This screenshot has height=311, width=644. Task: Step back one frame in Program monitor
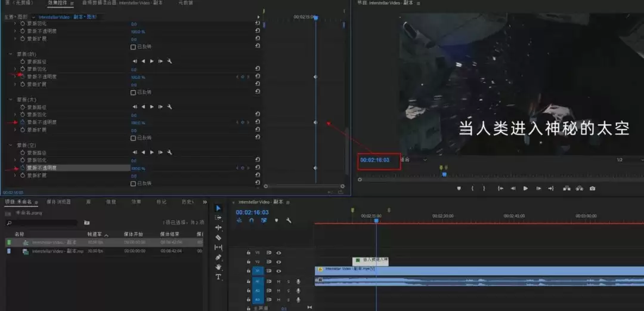tap(513, 189)
